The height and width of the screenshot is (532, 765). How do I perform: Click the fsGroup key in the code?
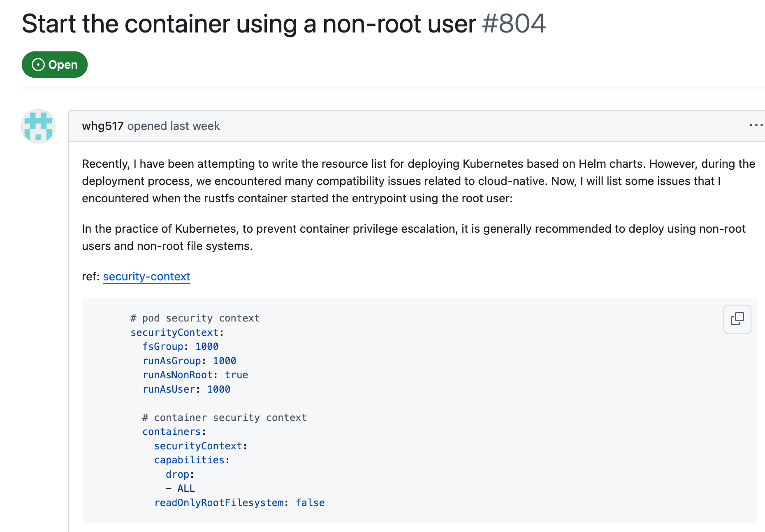click(x=163, y=347)
